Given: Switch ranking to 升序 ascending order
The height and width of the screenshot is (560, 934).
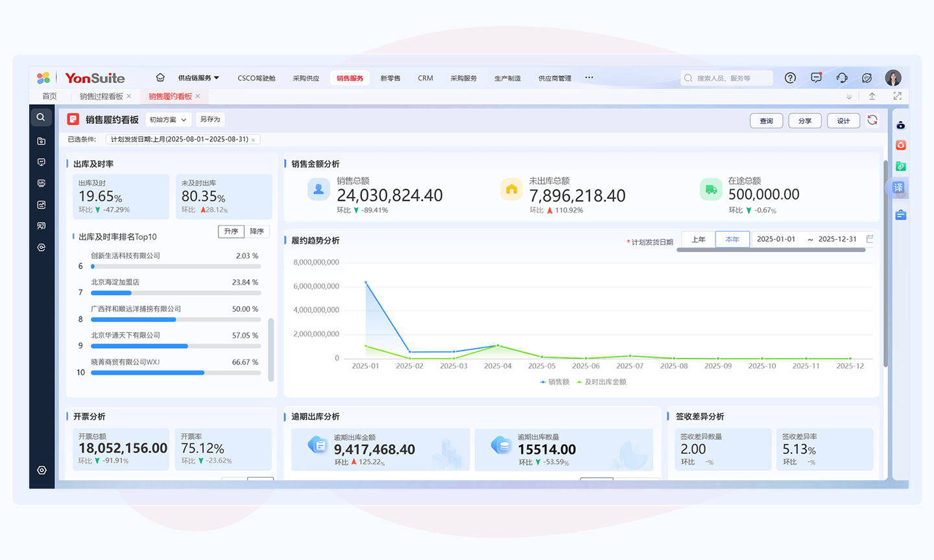Looking at the screenshot, I should [231, 231].
